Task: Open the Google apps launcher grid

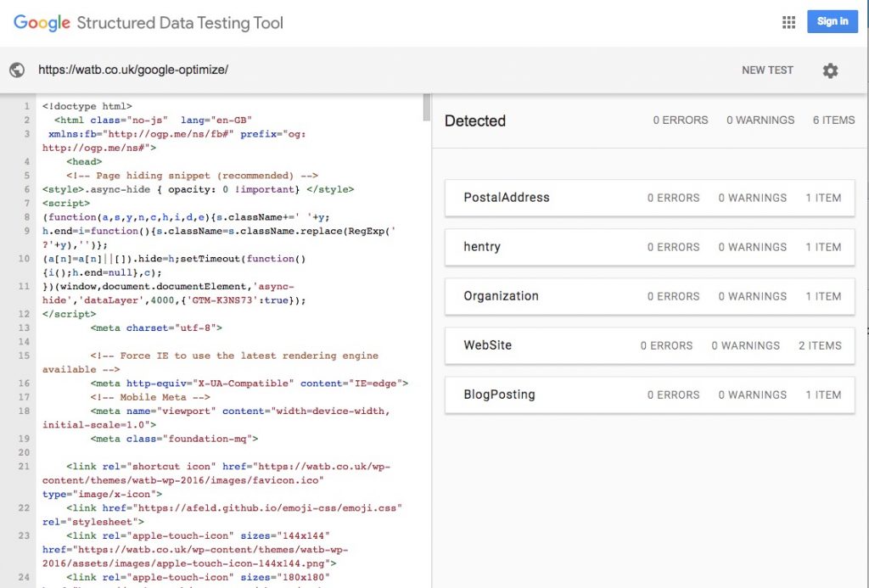Action: (x=789, y=21)
